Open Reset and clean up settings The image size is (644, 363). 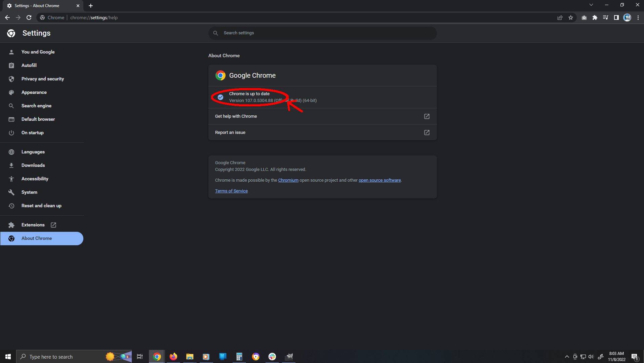(x=42, y=206)
